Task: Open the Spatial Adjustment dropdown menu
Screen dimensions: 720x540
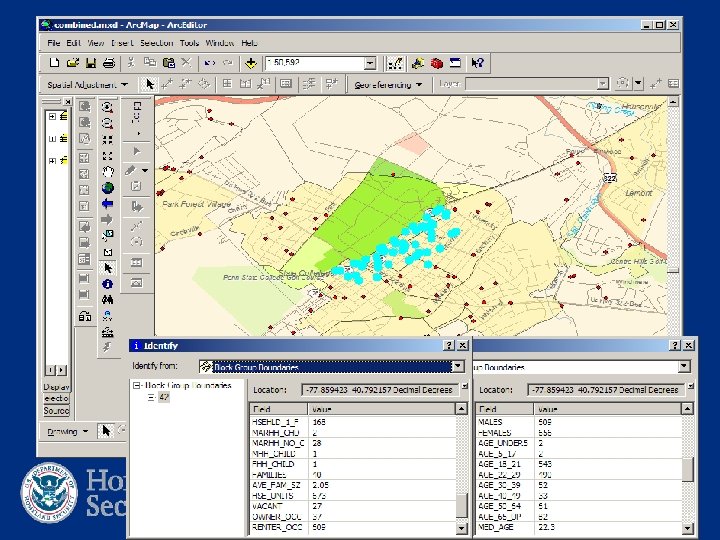Action: coord(87,85)
